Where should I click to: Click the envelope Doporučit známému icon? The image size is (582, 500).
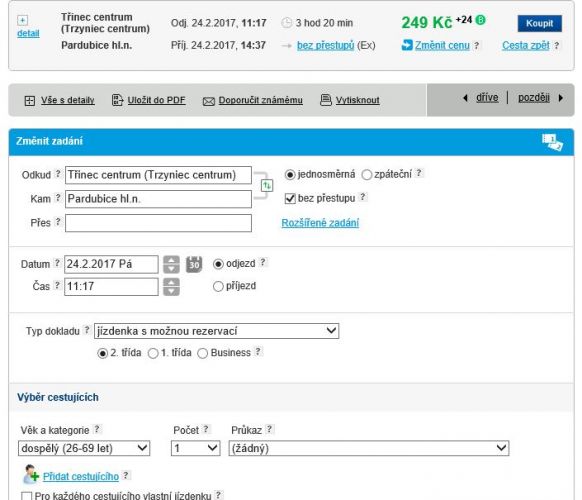pos(209,101)
